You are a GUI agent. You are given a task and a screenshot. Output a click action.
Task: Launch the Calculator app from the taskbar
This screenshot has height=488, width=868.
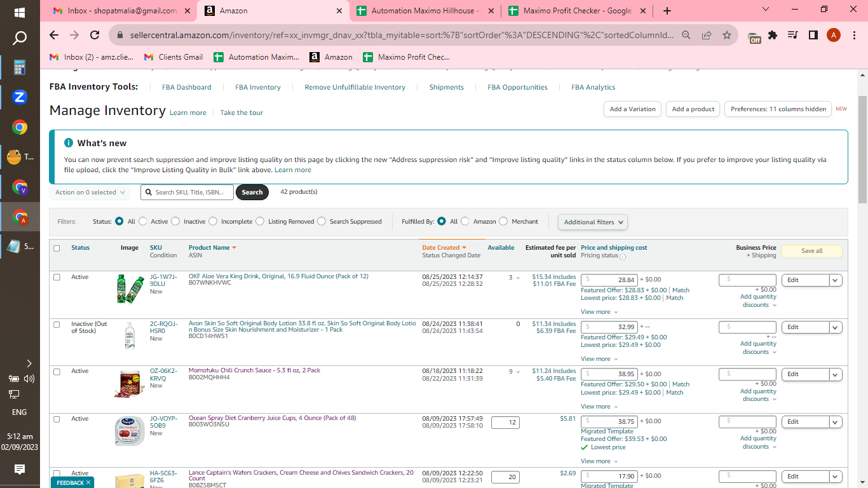coord(20,67)
